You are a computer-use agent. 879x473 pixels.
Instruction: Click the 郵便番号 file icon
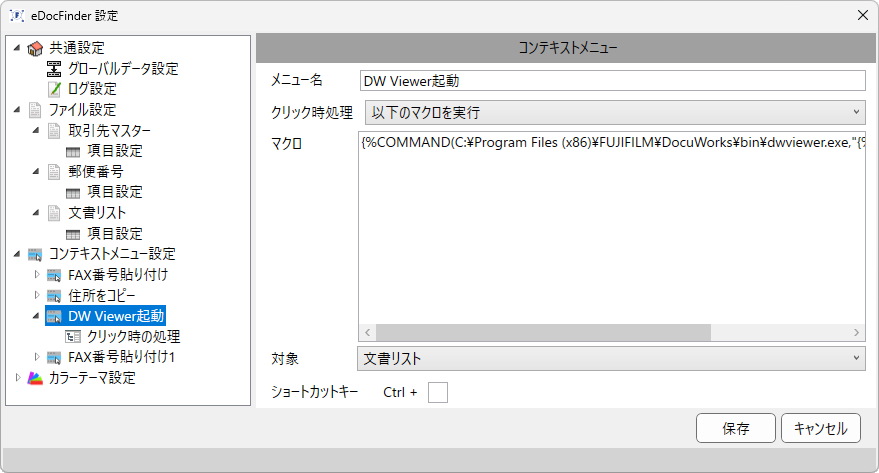54,171
